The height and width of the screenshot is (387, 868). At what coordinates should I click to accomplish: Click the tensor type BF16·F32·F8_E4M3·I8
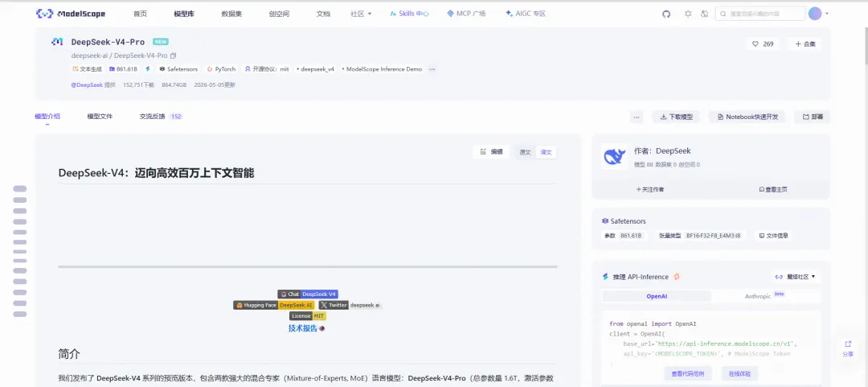[713, 236]
